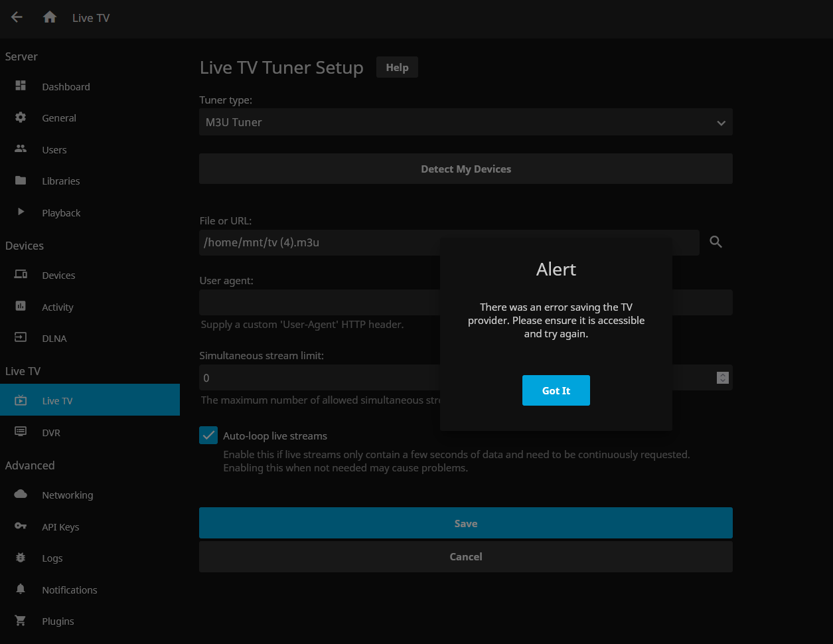Image resolution: width=833 pixels, height=644 pixels.
Task: Open Activity page in sidebar
Action: 90,307
